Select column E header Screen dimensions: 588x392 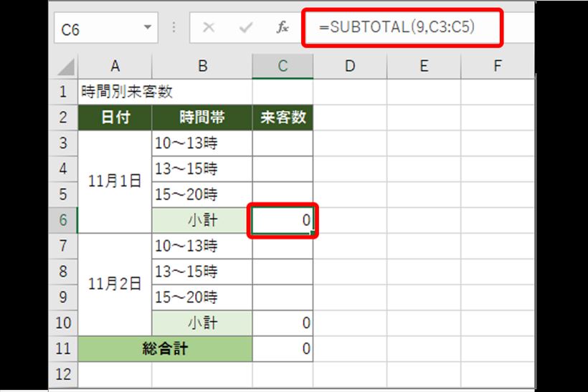coord(424,67)
